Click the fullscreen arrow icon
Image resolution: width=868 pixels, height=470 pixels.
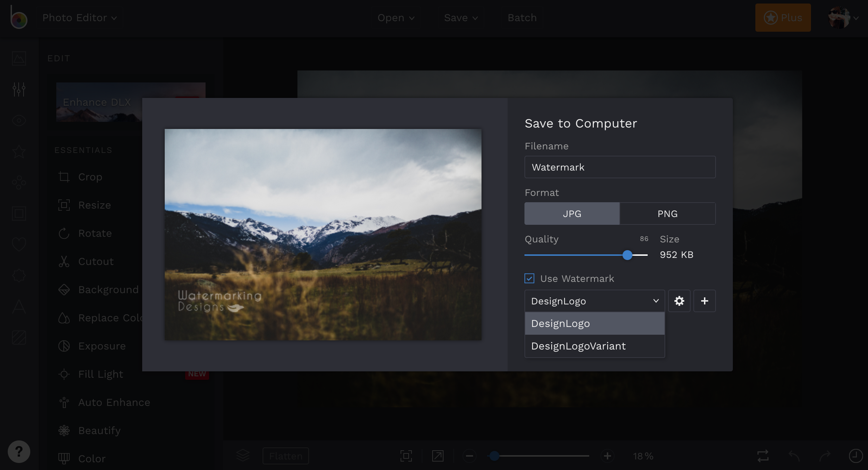[x=438, y=456]
